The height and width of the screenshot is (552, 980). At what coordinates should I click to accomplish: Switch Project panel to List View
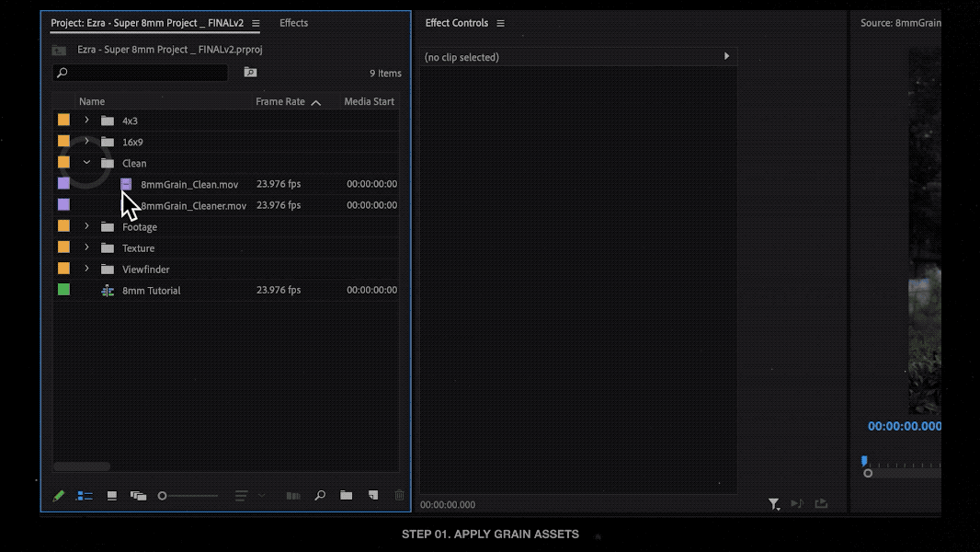85,496
